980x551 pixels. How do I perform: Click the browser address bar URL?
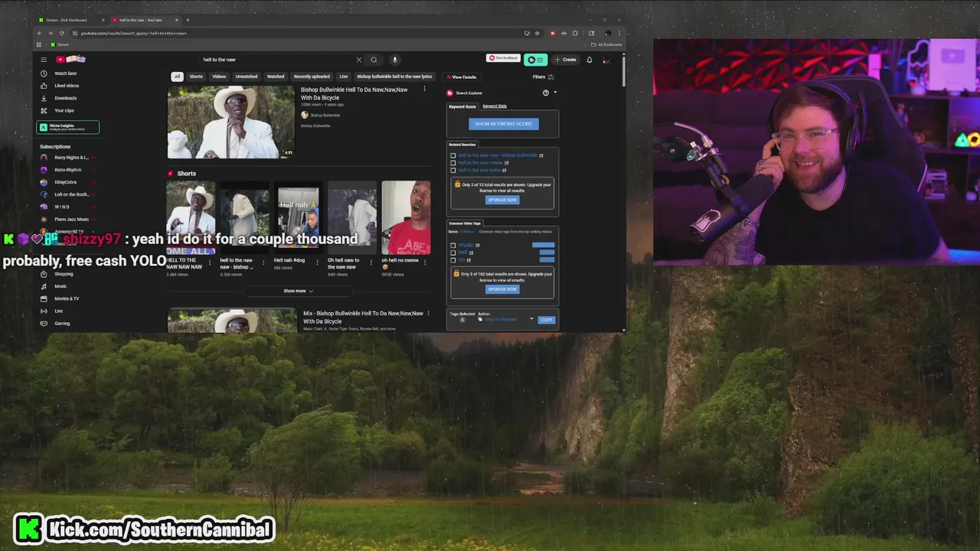tap(133, 33)
